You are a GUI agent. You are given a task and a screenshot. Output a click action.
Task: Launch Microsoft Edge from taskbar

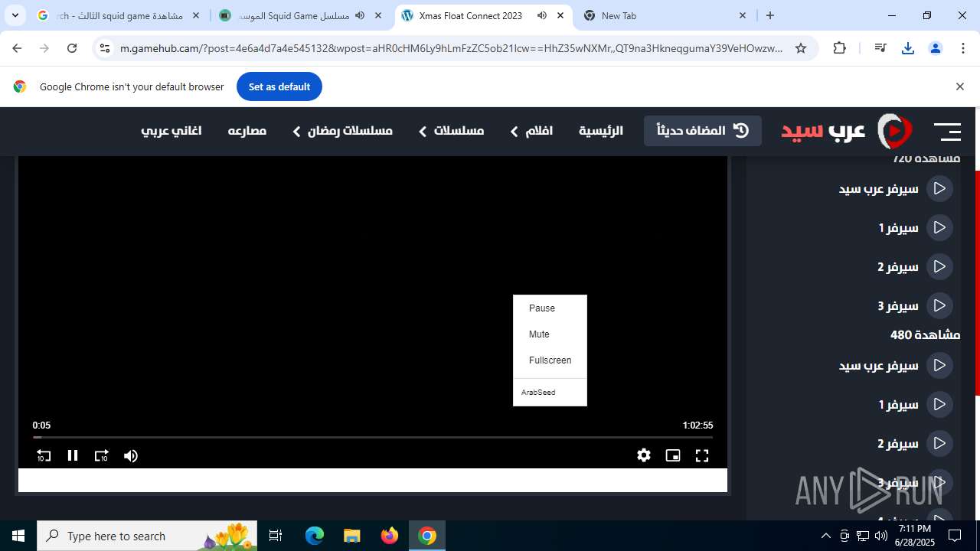[315, 536]
